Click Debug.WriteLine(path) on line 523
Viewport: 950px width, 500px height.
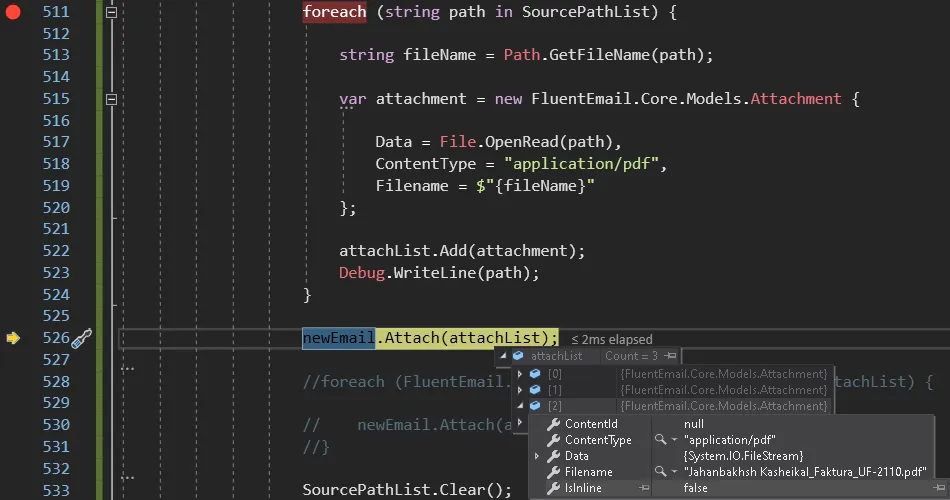point(434,273)
